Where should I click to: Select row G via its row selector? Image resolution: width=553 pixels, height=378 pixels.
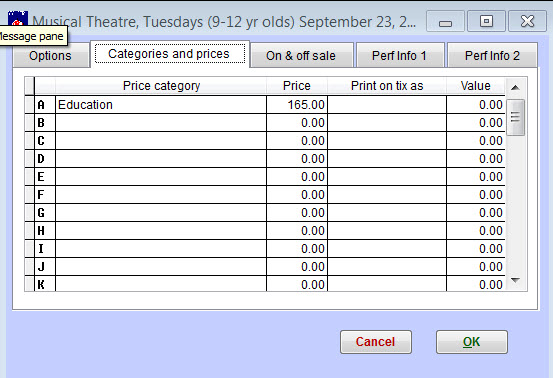click(30, 213)
